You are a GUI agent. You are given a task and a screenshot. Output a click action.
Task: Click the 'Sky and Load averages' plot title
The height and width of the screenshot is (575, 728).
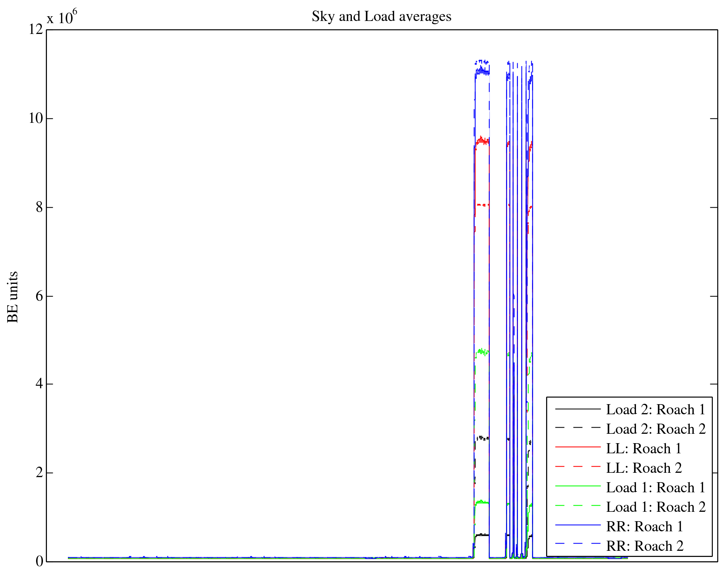[382, 16]
